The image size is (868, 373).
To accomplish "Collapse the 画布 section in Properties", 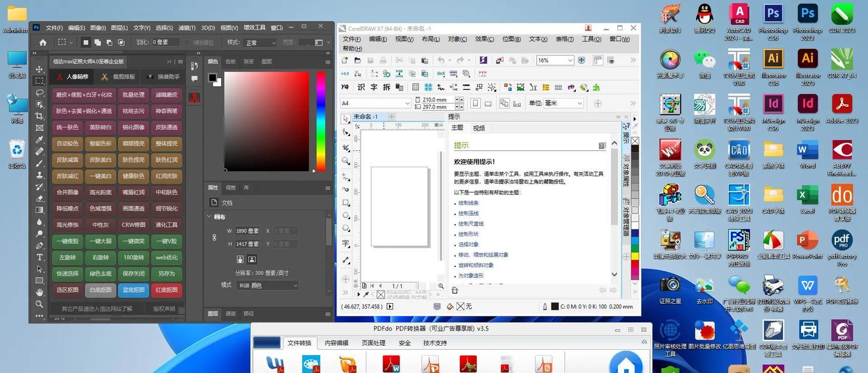I will click(x=209, y=217).
